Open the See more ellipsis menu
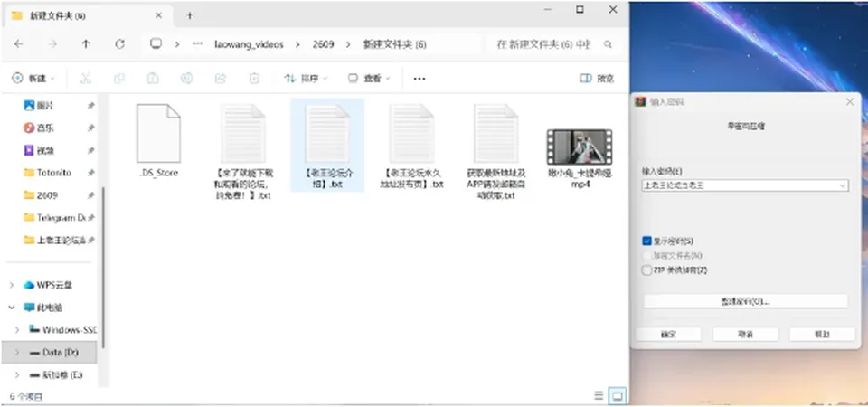The height and width of the screenshot is (407, 868). point(420,79)
